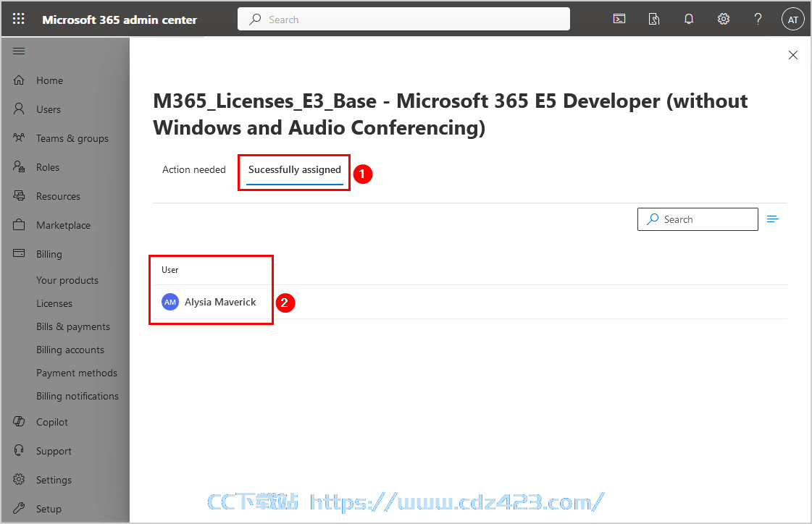Collapse the Billing navigation section
812x524 pixels.
[x=49, y=254]
